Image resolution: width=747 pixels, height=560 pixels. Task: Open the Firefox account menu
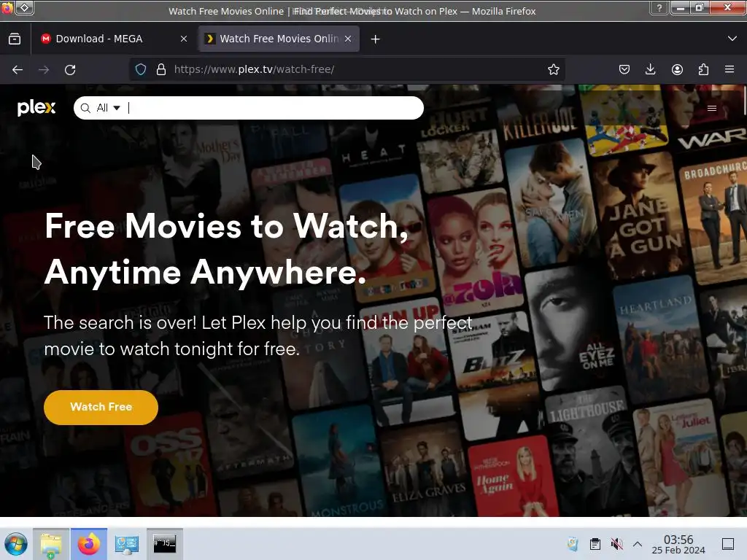677,69
